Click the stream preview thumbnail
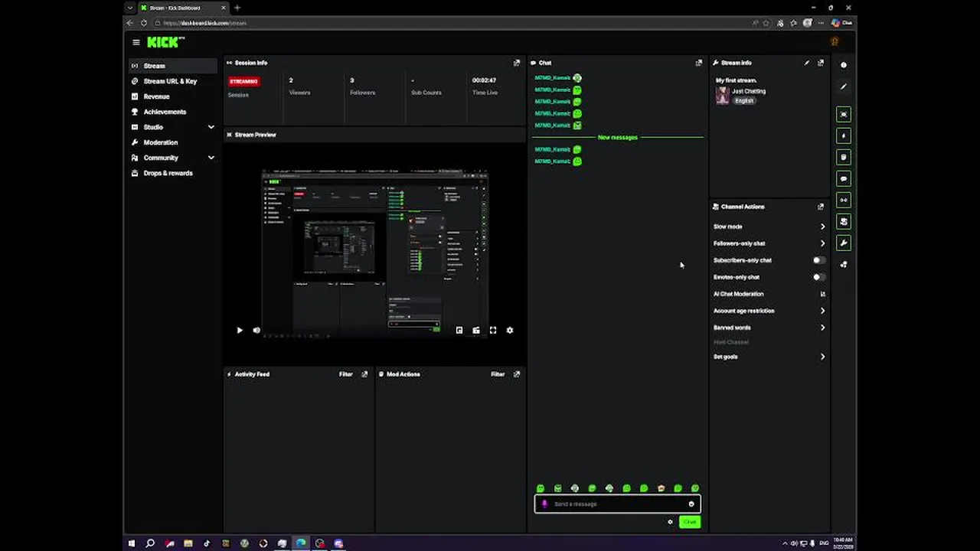Image resolution: width=980 pixels, height=551 pixels. pos(375,253)
